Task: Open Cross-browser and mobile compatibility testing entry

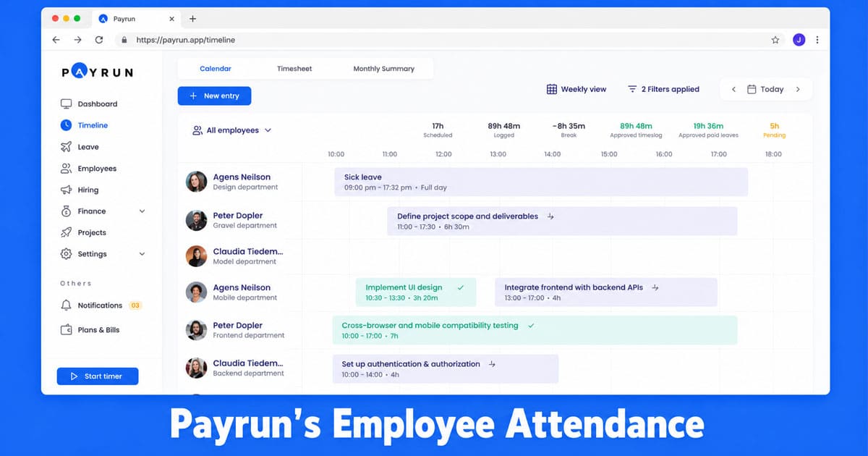Action: click(x=535, y=330)
